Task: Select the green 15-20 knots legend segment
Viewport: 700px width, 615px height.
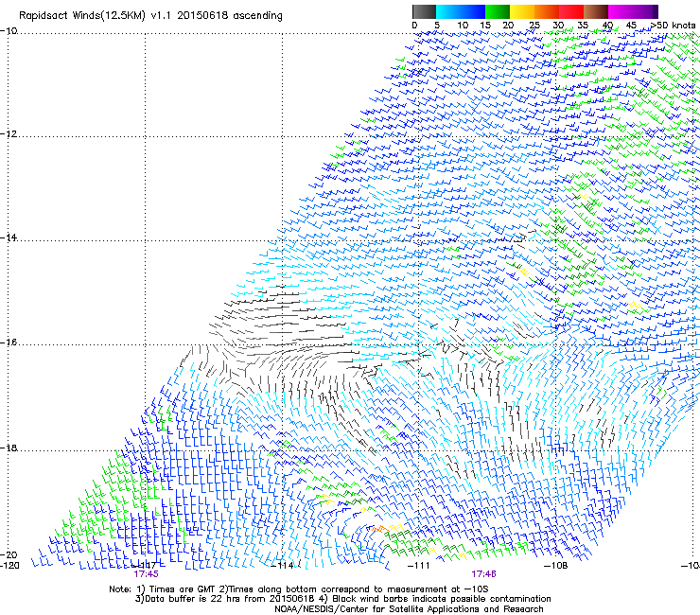Action: (x=498, y=11)
